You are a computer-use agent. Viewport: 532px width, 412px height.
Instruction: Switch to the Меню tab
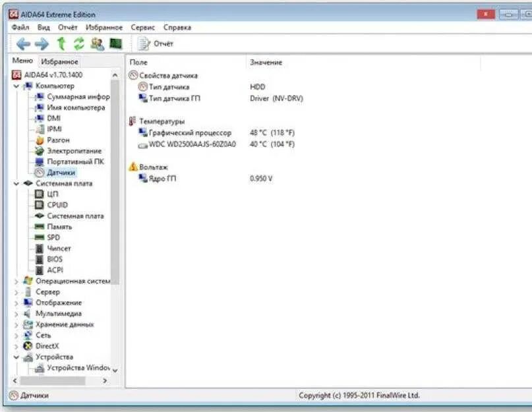coord(22,61)
